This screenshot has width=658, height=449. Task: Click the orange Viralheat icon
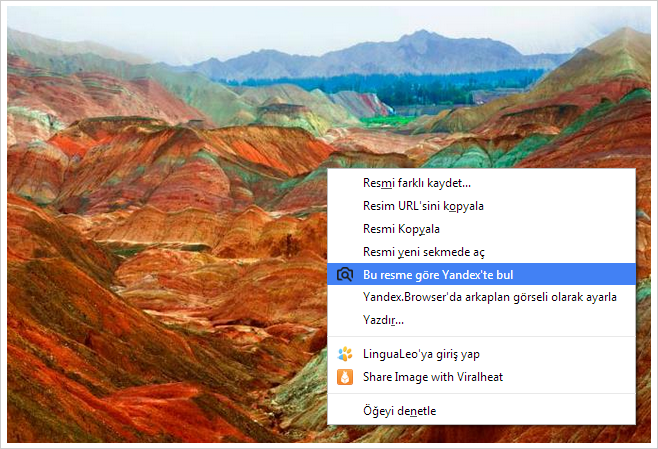pos(345,377)
